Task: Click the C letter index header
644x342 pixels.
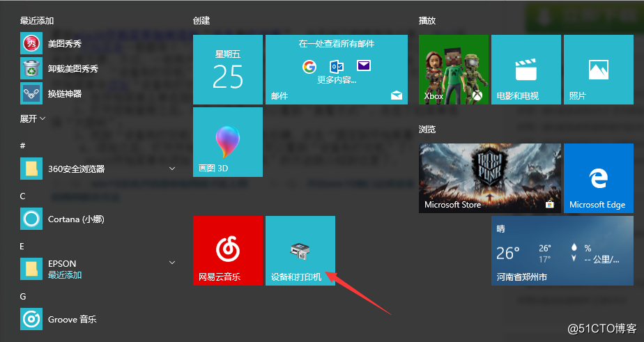Action: point(22,196)
